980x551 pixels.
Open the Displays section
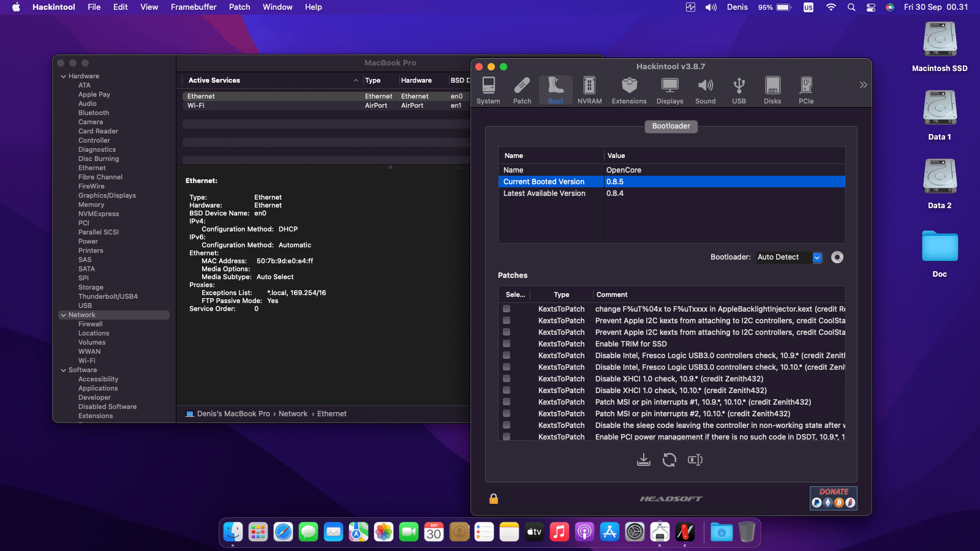669,91
